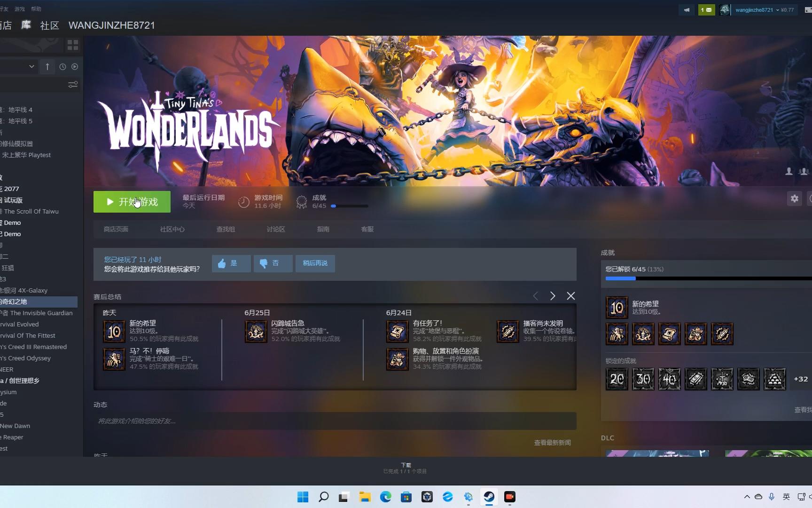The image size is (812, 508).
Task: Open the 马？不！停蹄 achievement icon
Action: [114, 359]
